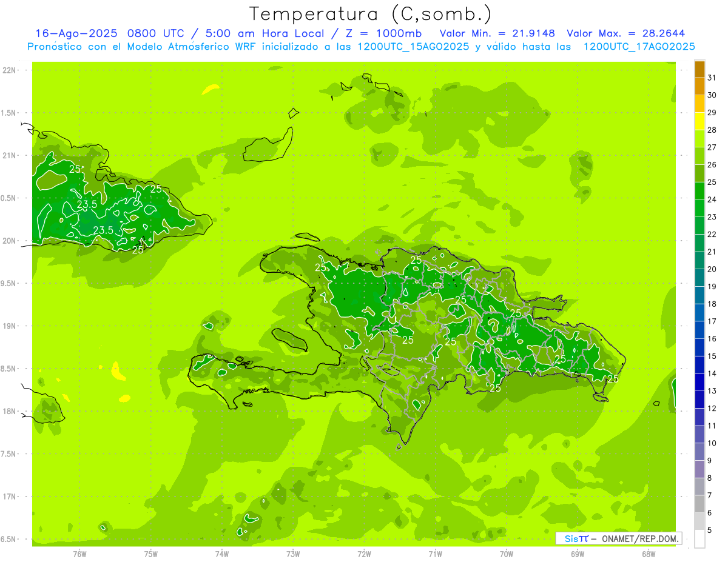Click the "75W" longitude label
Screen dimensions: 728x562
click(150, 554)
